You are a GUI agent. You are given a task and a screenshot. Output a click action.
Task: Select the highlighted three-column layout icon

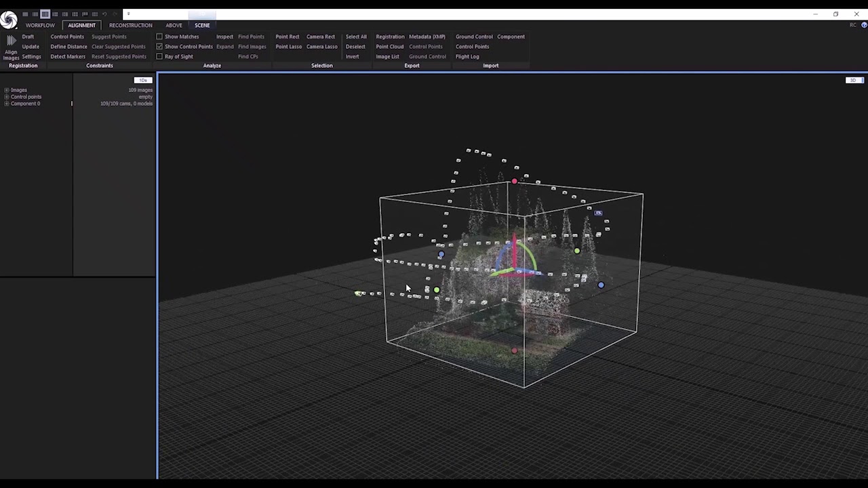[45, 14]
